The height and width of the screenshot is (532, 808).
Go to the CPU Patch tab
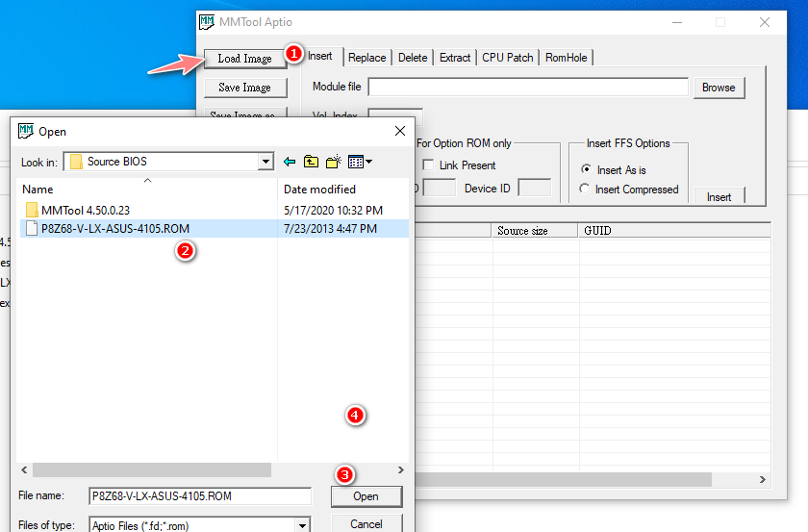[x=508, y=58]
